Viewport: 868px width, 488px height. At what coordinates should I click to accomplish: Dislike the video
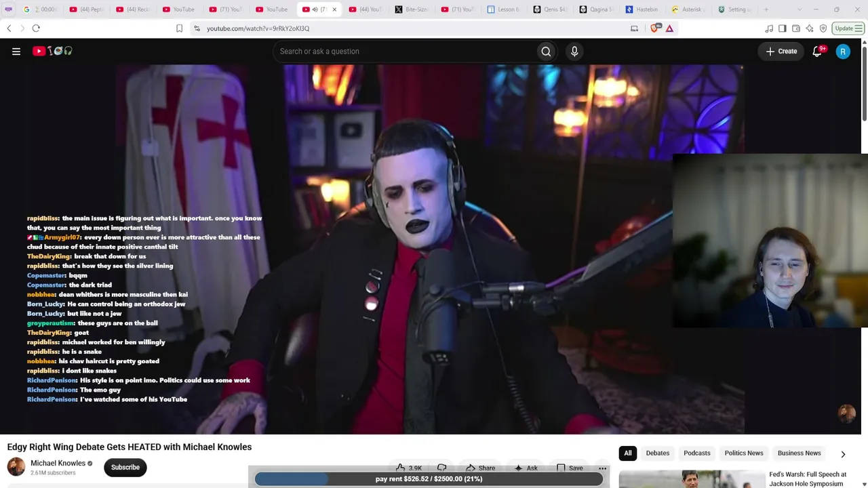(x=441, y=468)
